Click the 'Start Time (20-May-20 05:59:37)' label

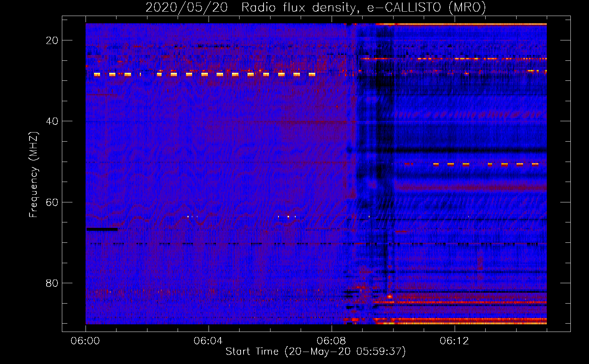click(x=316, y=352)
